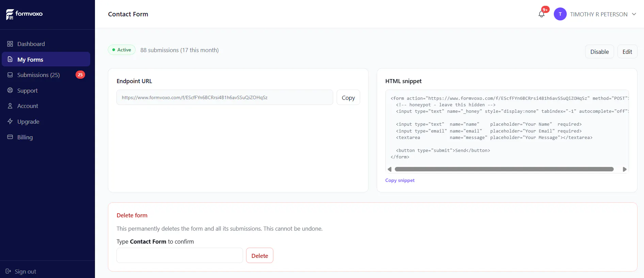
Task: Open the Billing page label
Action: pyautogui.click(x=25, y=137)
